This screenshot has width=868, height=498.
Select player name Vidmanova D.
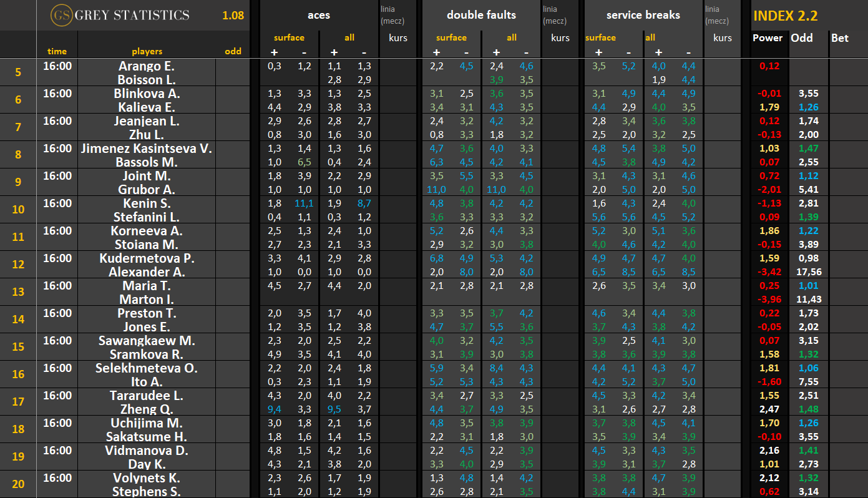click(147, 451)
